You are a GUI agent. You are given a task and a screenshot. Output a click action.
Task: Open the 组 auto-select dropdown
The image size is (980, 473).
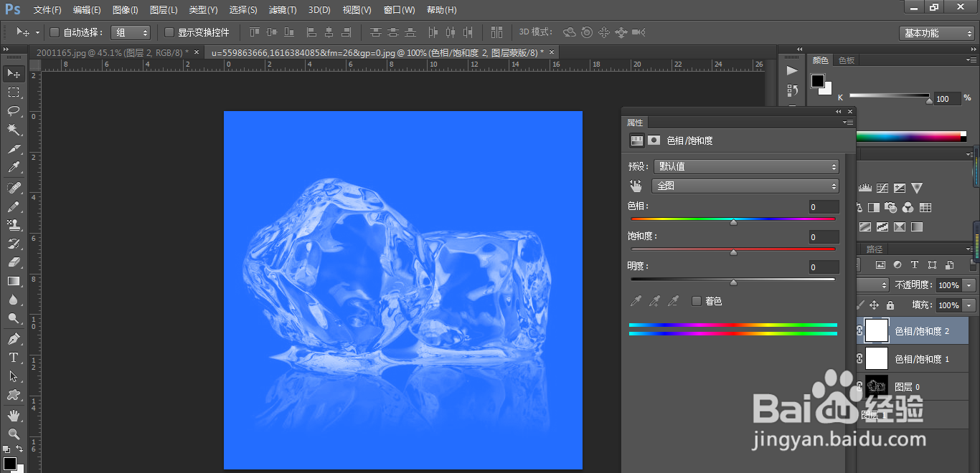pos(131,32)
